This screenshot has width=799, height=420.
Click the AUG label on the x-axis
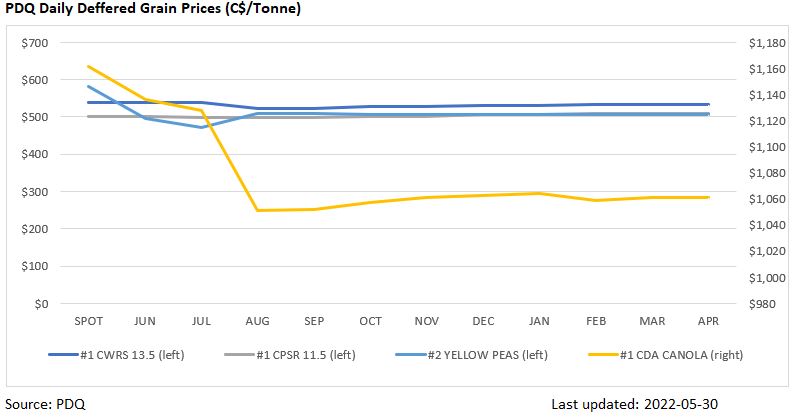(258, 321)
